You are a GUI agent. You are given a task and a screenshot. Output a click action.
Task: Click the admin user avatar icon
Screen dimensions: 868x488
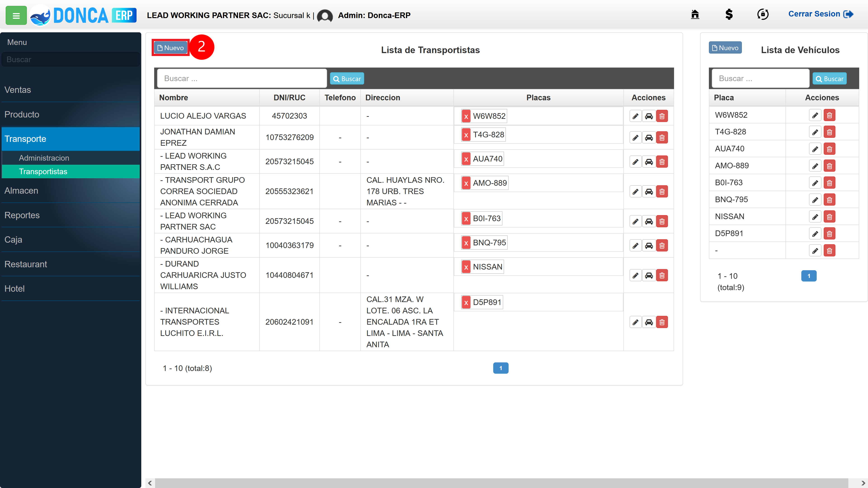(x=325, y=16)
